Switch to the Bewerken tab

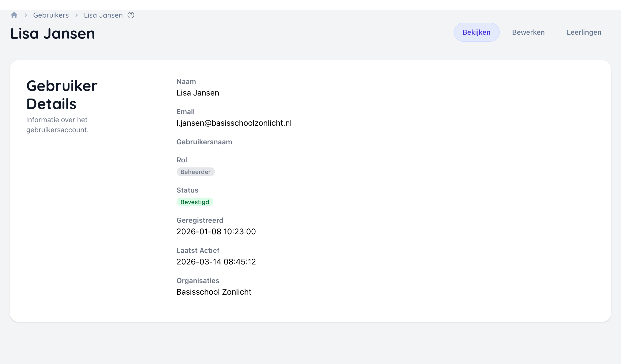528,32
